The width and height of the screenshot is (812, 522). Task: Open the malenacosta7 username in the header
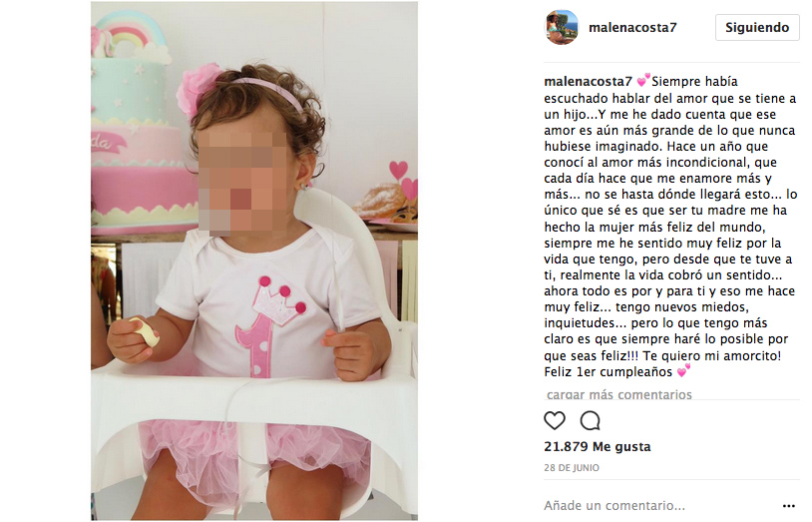point(632,28)
